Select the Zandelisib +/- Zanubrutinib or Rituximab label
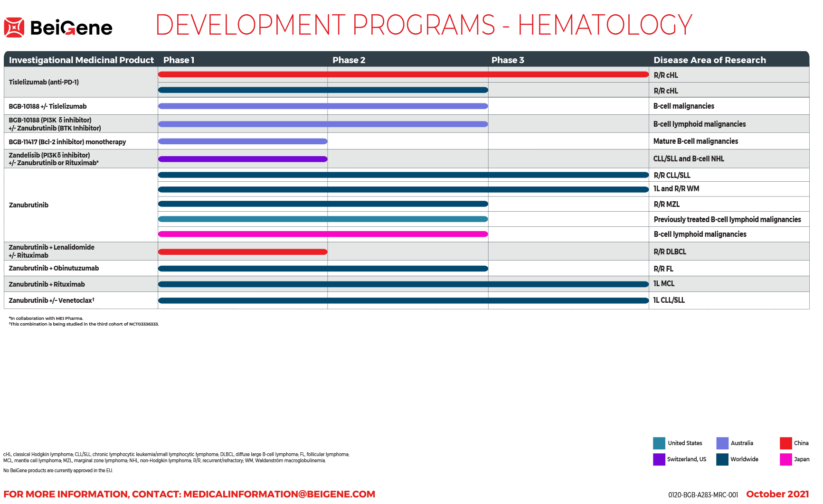 point(54,159)
